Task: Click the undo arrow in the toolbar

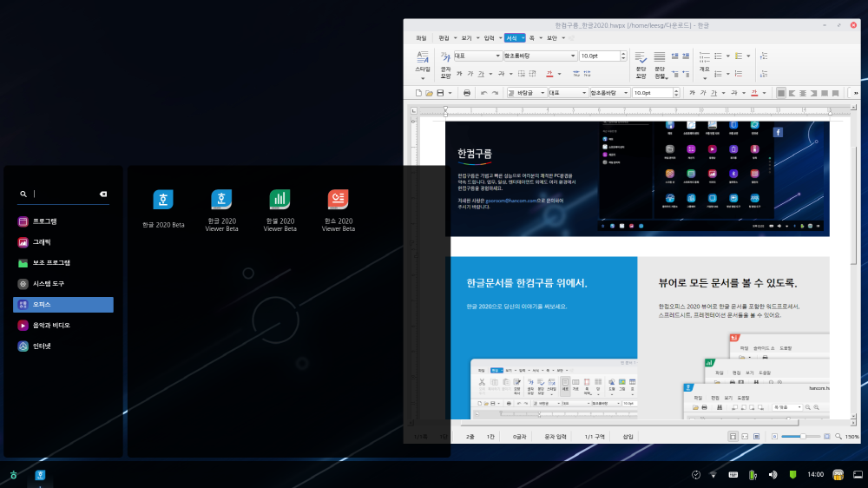Action: tap(484, 93)
